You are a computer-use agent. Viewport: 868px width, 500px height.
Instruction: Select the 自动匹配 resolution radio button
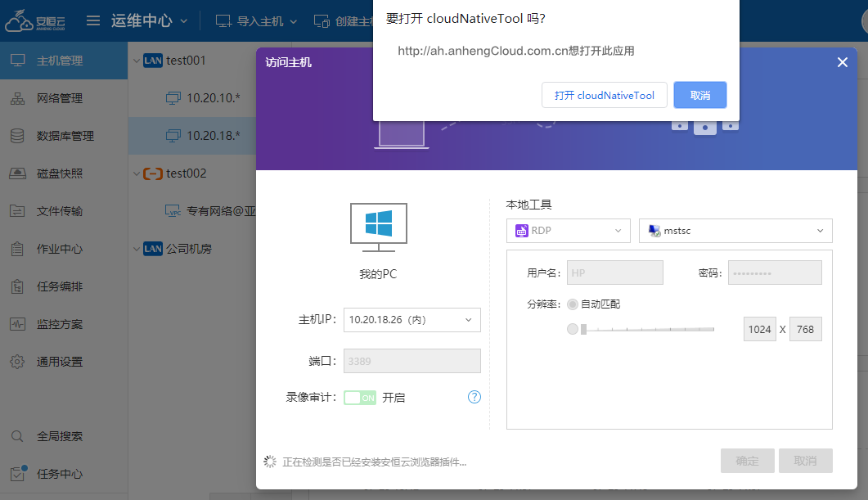[573, 304]
